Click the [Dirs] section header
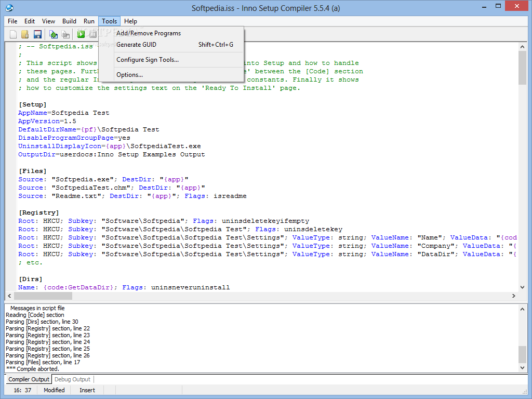This screenshot has width=532, height=399. click(x=31, y=279)
